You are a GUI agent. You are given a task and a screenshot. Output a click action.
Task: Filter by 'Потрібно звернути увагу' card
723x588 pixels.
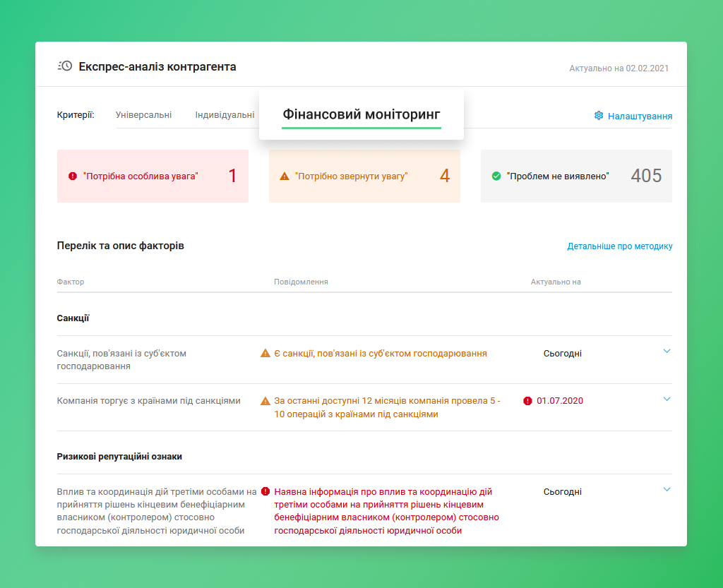364,176
